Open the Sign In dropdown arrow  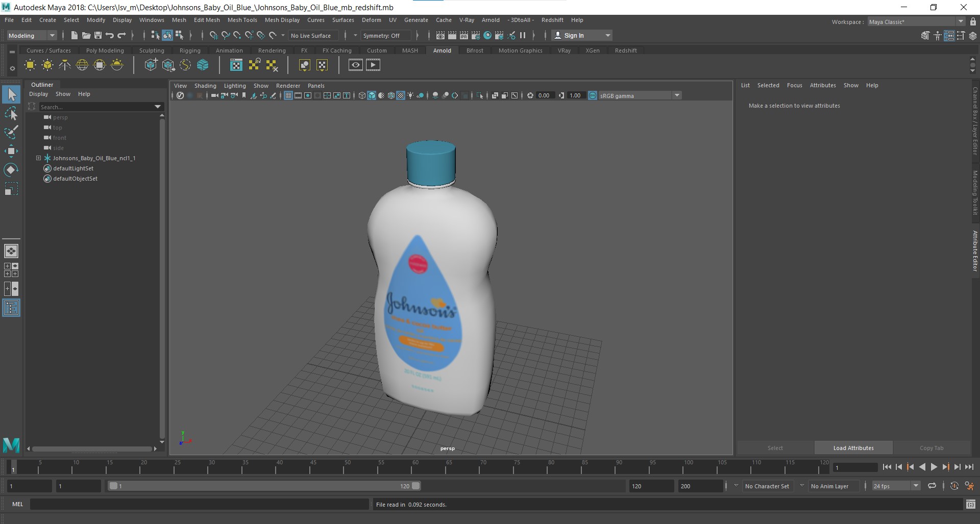coord(607,35)
